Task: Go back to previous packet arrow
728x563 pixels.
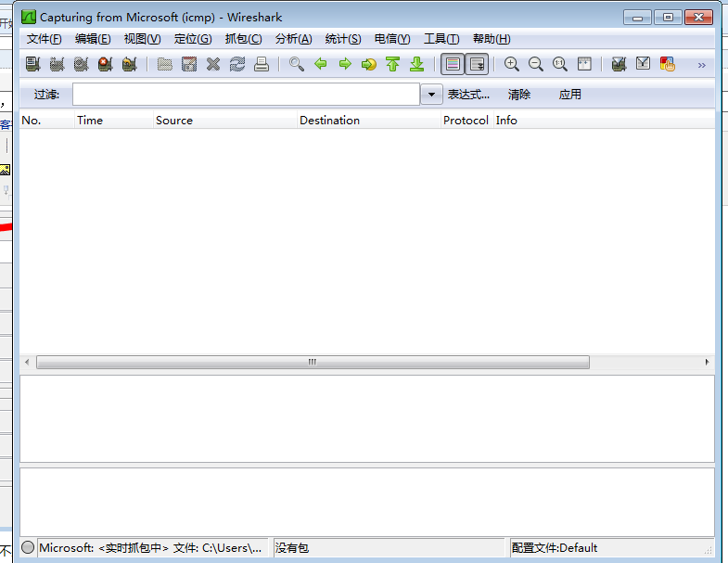Action: (321, 64)
